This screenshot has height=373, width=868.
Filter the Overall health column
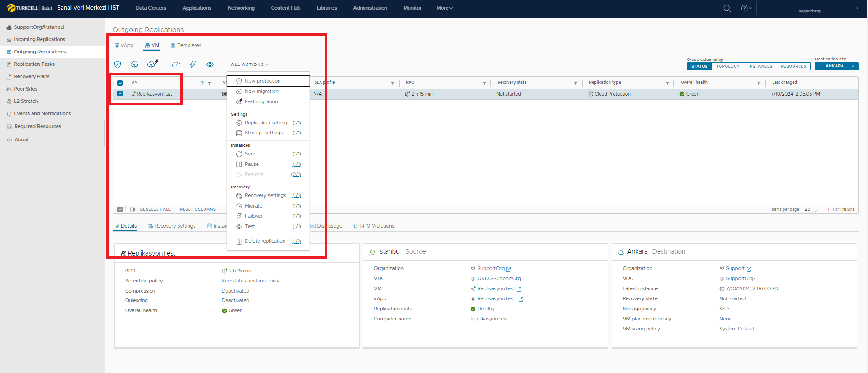(759, 83)
